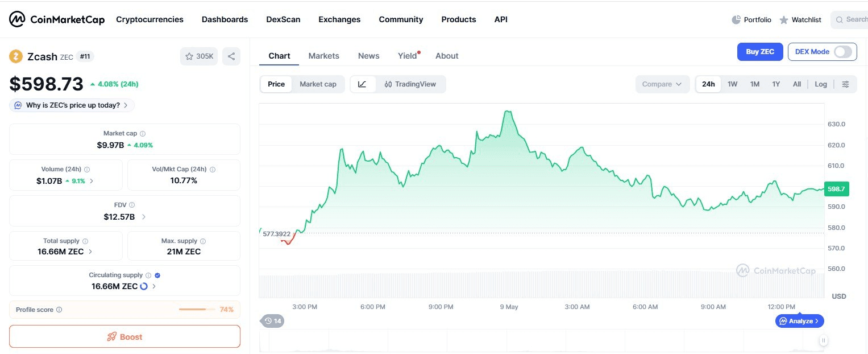The height and width of the screenshot is (354, 868).
Task: Click the 598.7 current price label
Action: click(x=836, y=188)
